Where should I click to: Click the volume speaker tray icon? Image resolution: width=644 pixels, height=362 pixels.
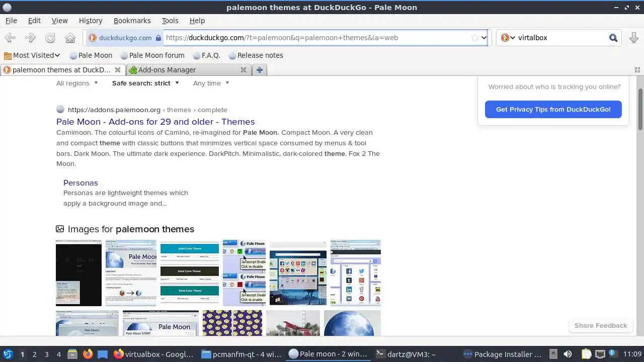click(x=568, y=354)
